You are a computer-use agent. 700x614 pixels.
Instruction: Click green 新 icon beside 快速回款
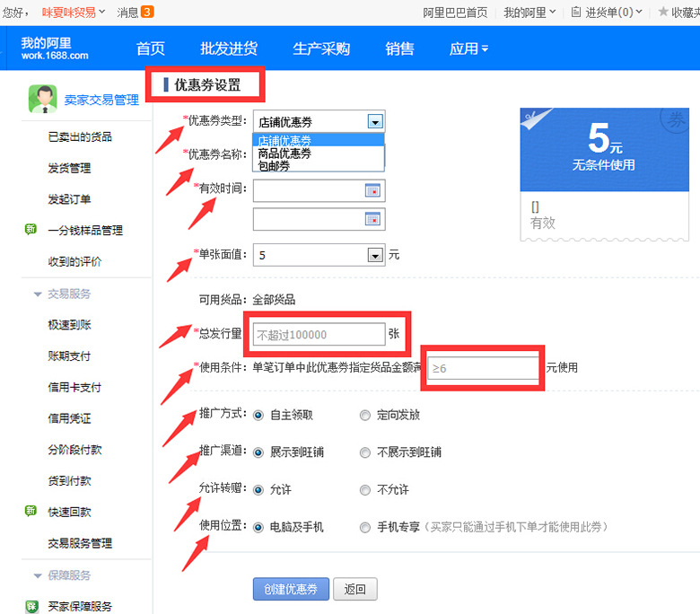coord(31,512)
